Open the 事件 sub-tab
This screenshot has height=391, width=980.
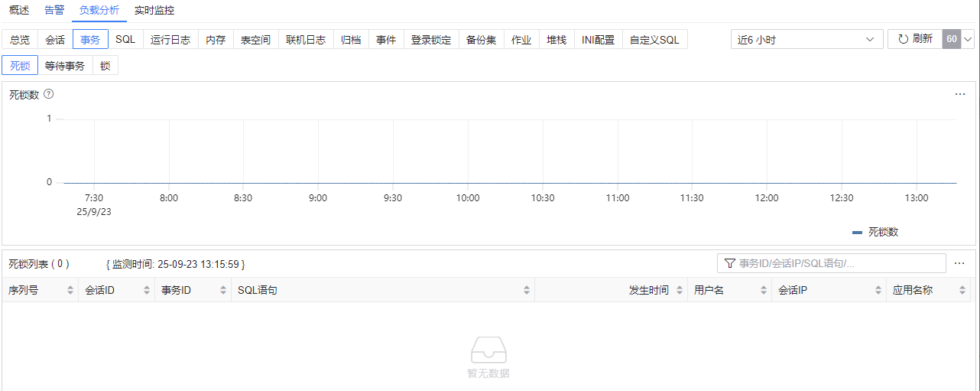[x=386, y=40]
